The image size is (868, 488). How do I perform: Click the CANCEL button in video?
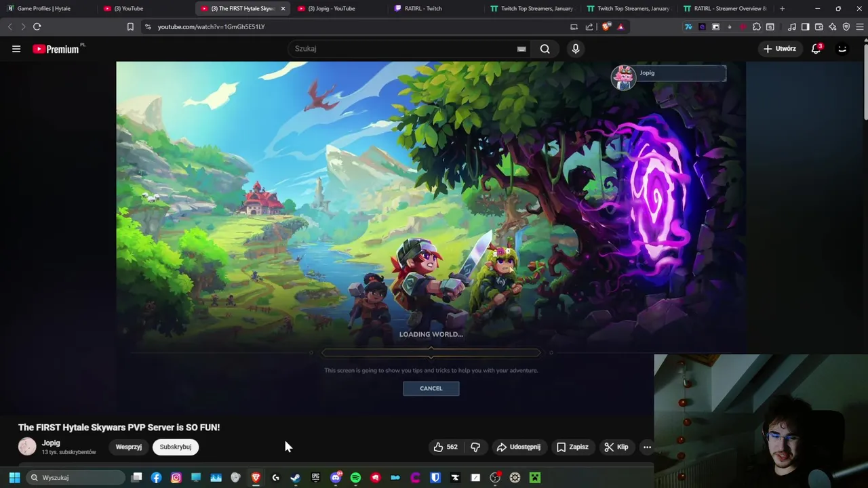click(x=431, y=388)
